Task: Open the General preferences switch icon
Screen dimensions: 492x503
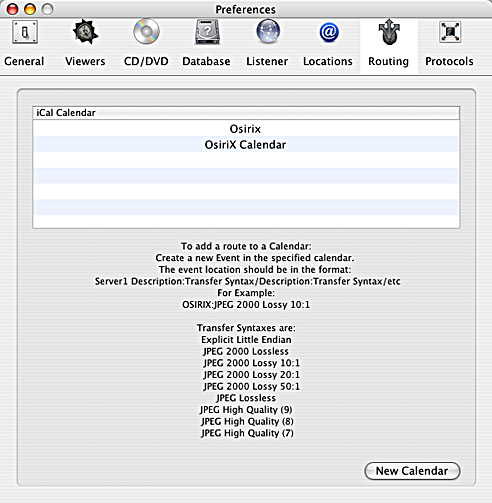Action: pyautogui.click(x=25, y=32)
